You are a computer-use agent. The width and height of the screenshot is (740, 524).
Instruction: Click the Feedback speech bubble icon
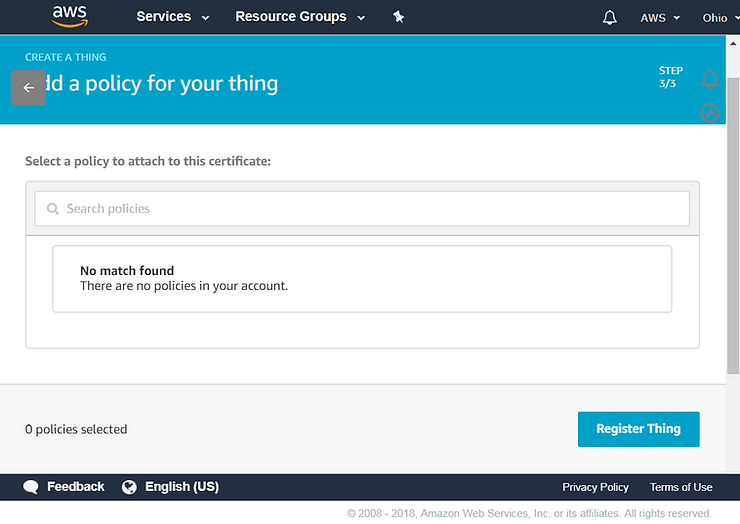pos(31,487)
